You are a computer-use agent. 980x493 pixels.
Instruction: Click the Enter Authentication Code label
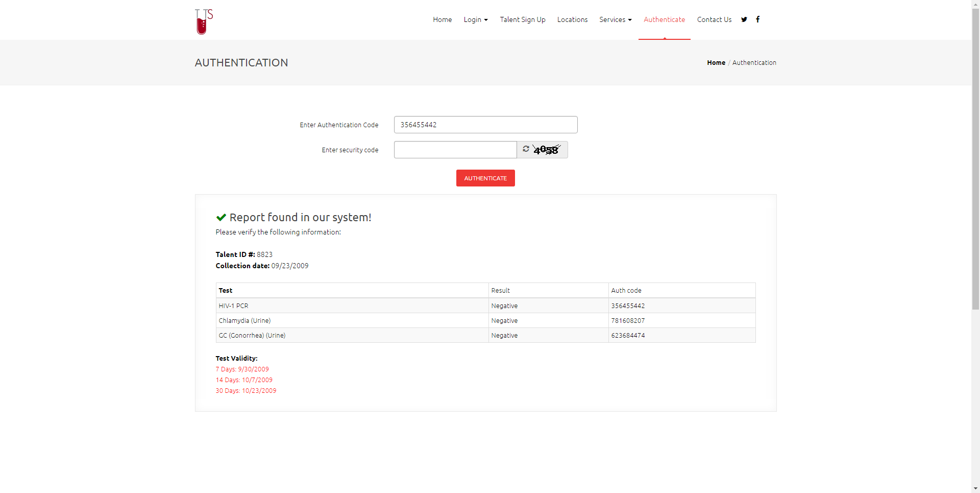[x=339, y=125]
